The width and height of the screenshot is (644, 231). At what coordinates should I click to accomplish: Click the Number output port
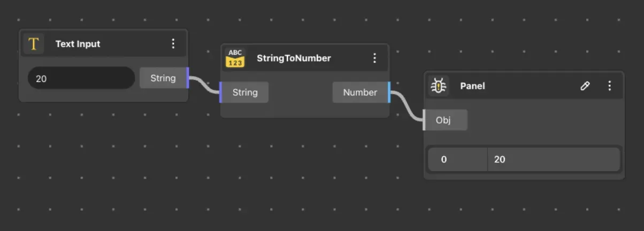coord(362,93)
